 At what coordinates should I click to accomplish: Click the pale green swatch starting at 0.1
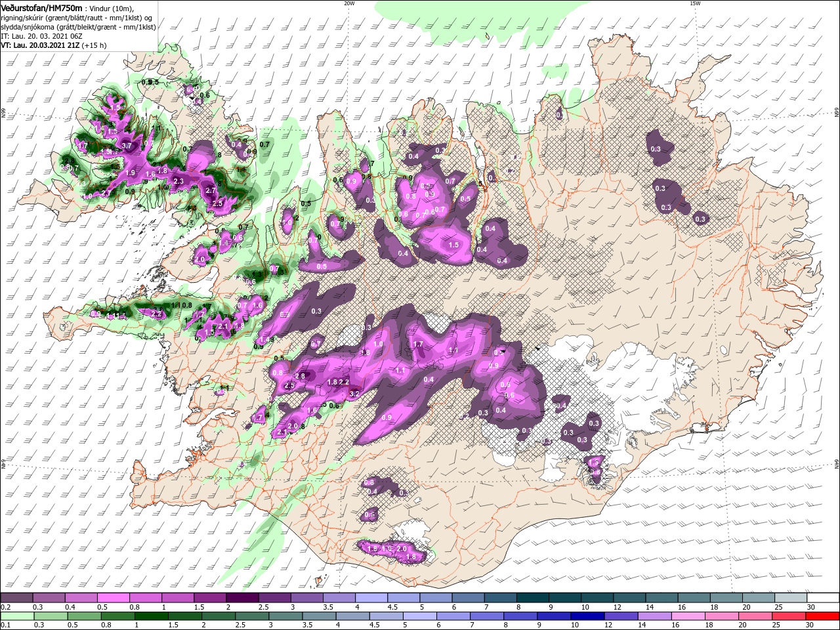[17, 618]
